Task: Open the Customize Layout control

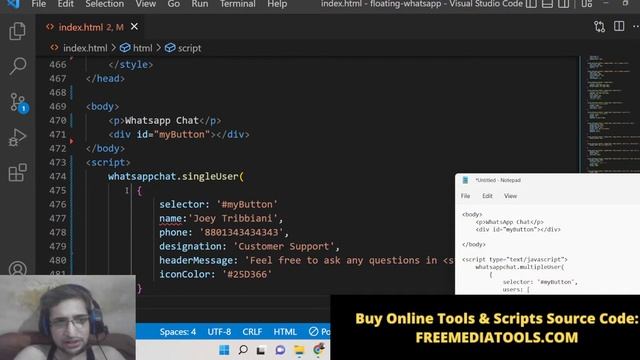Action: coord(587,4)
